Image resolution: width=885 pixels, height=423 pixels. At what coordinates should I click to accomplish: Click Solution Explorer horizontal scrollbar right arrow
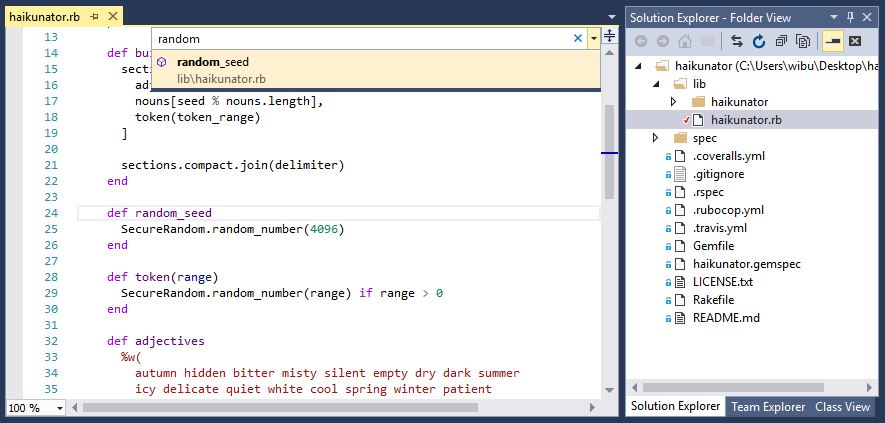coord(869,387)
